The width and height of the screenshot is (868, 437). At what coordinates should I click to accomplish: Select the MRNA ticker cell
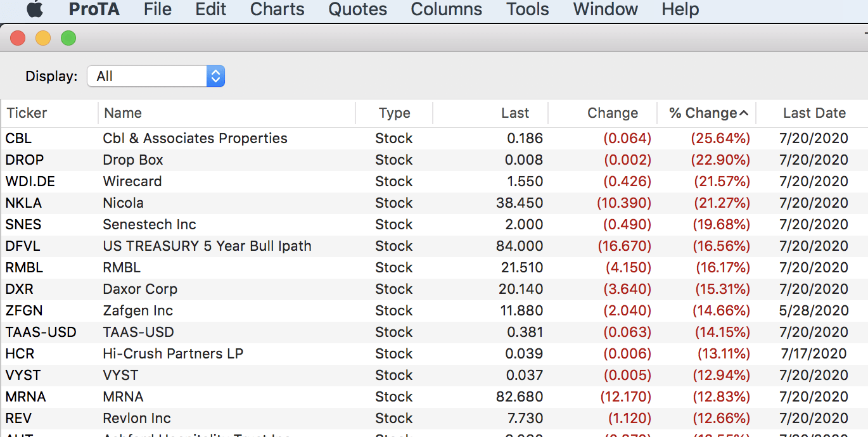26,396
